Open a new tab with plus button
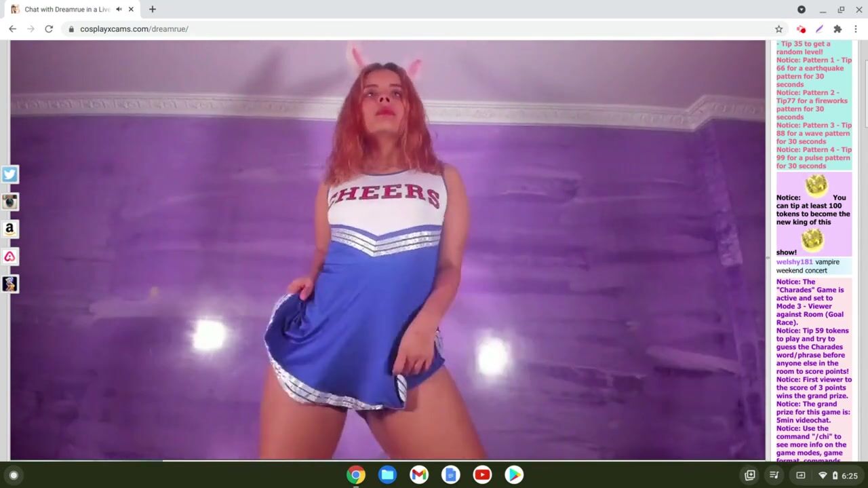 pyautogui.click(x=153, y=10)
